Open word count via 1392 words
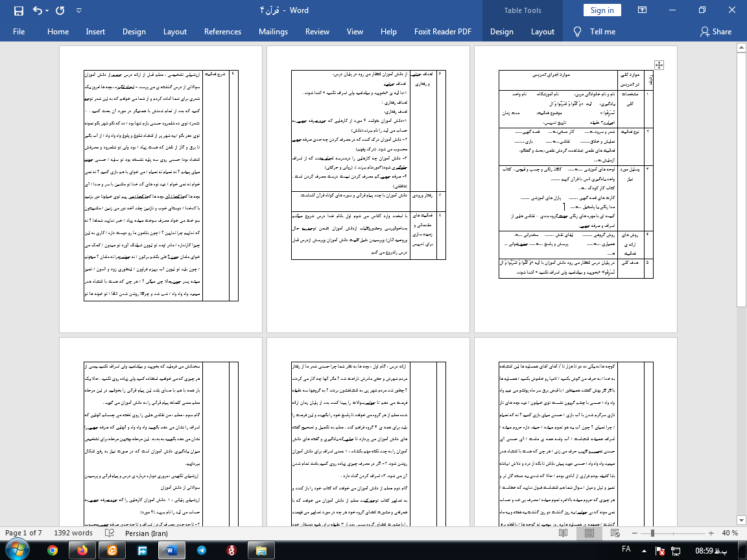Screen dimensions: 747x560 point(73,533)
